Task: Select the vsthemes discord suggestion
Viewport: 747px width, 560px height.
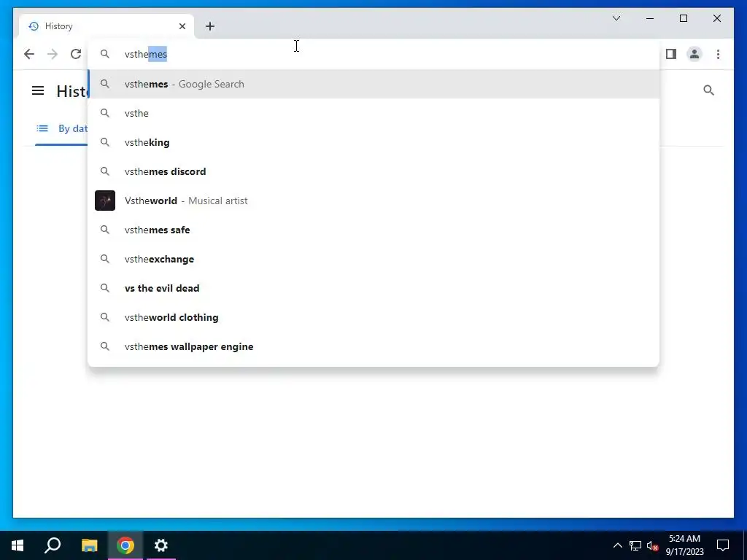Action: tap(373, 171)
